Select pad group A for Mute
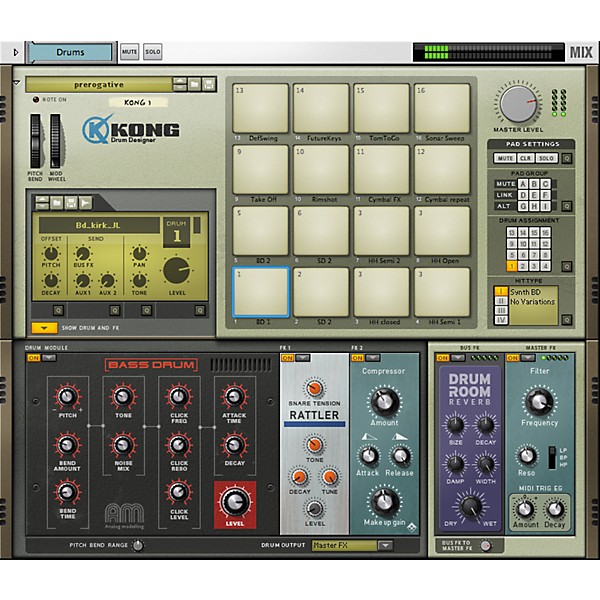This screenshot has height=600, width=600. point(523,184)
